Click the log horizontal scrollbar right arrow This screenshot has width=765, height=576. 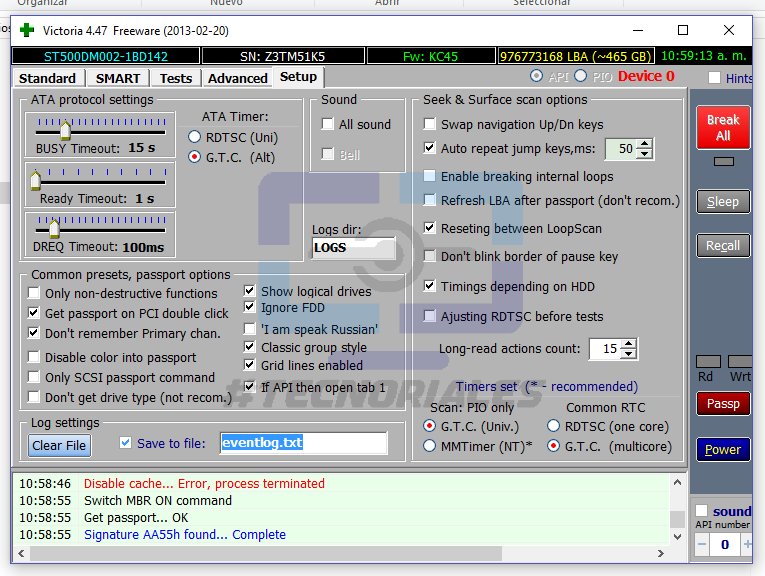661,554
